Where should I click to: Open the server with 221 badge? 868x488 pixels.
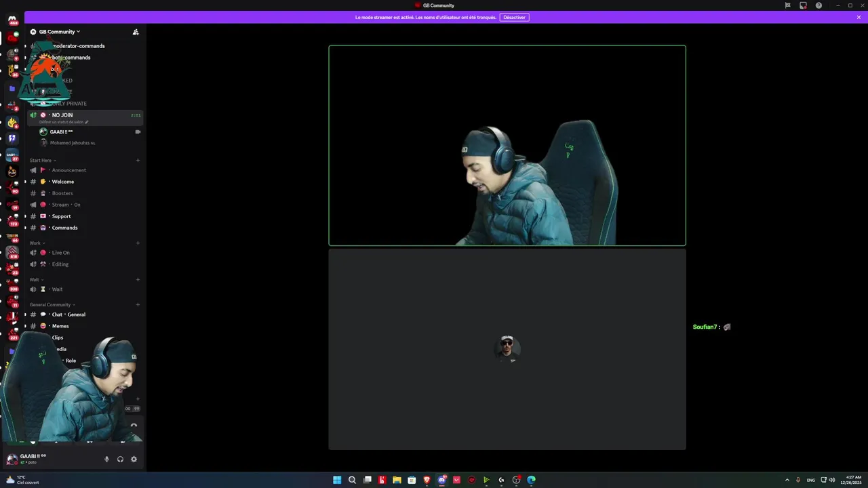pos(12,333)
